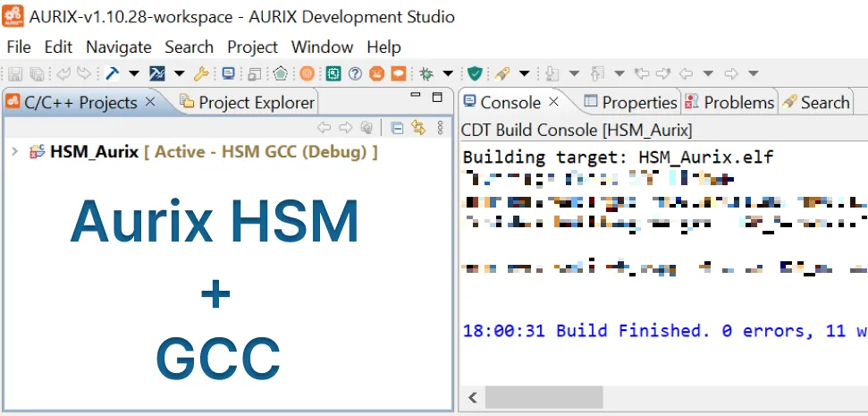Open the Edit menu

(x=59, y=47)
